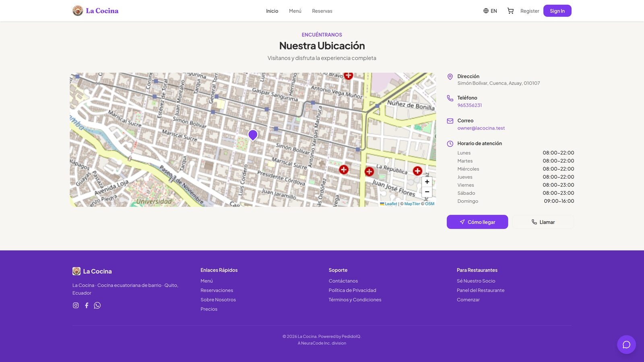Open Sobre Nosotros footer link

218,300
